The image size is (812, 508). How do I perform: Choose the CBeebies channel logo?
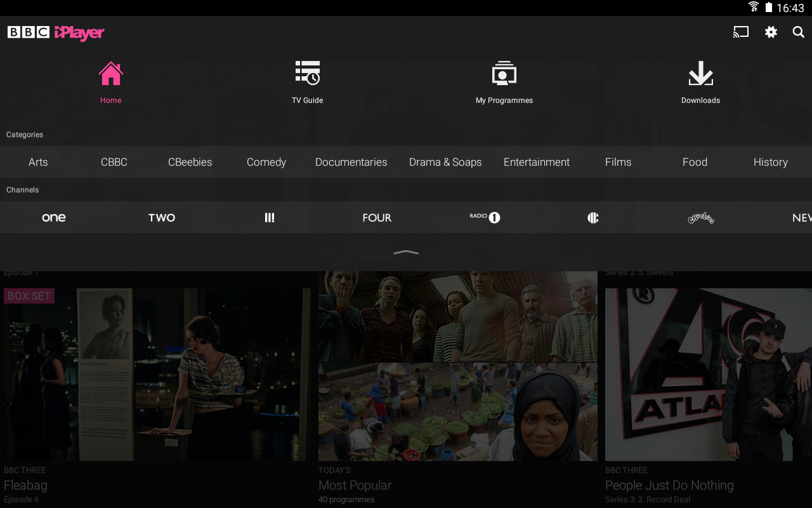point(701,218)
